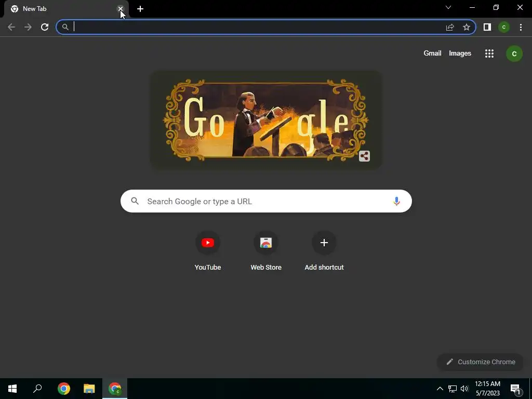Open Windows taskbar search
This screenshot has width=532, height=399.
click(x=37, y=389)
